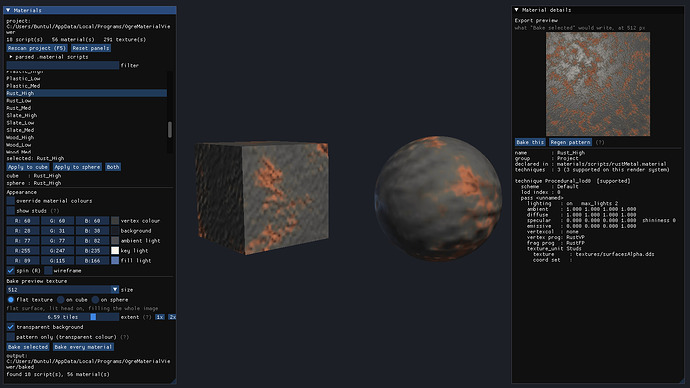Image resolution: width=690 pixels, height=388 pixels.
Task: Open fill light colour swatch
Action: pyautogui.click(x=115, y=260)
